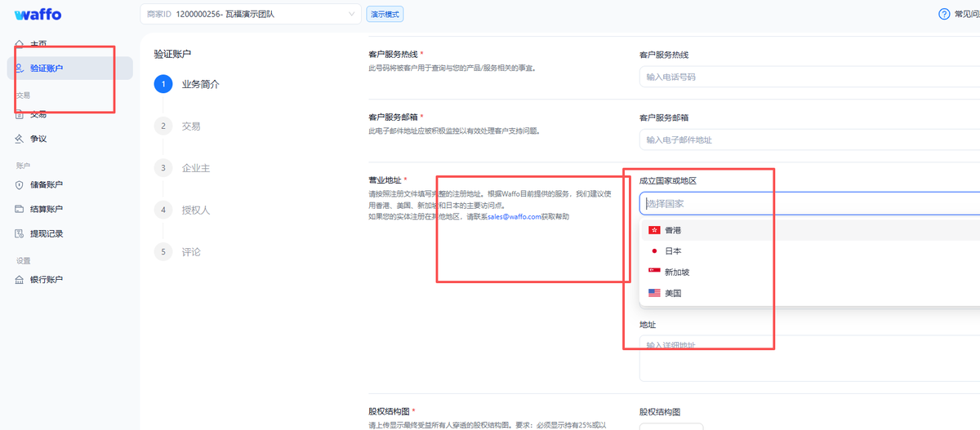Click the Japan flag icon
The height and width of the screenshot is (430, 980).
[654, 251]
